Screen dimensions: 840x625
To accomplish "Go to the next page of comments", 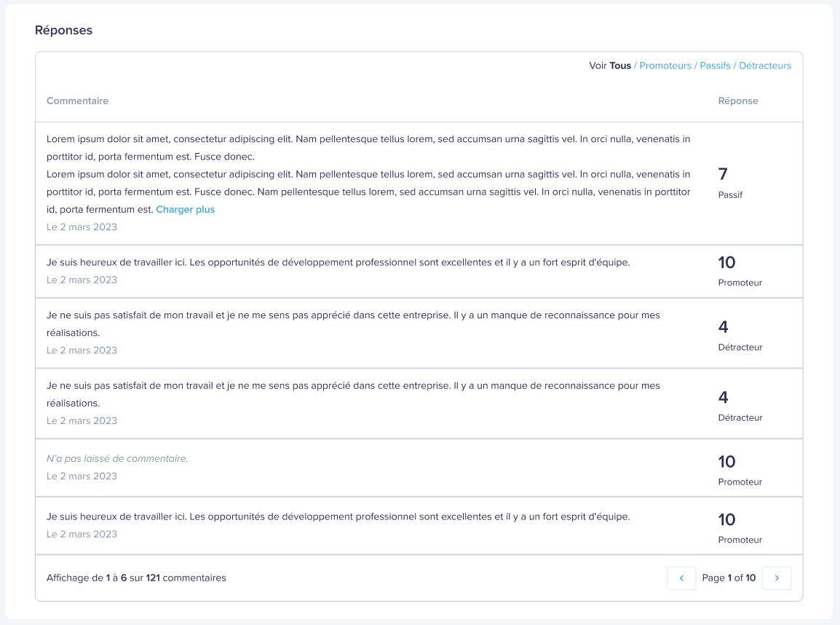I will point(776,578).
